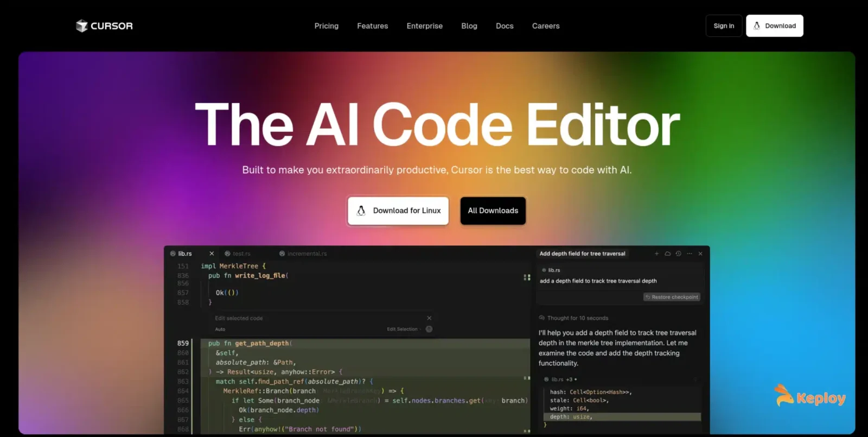Submit edit with round send button
Image resolution: width=868 pixels, height=437 pixels.
(x=429, y=329)
